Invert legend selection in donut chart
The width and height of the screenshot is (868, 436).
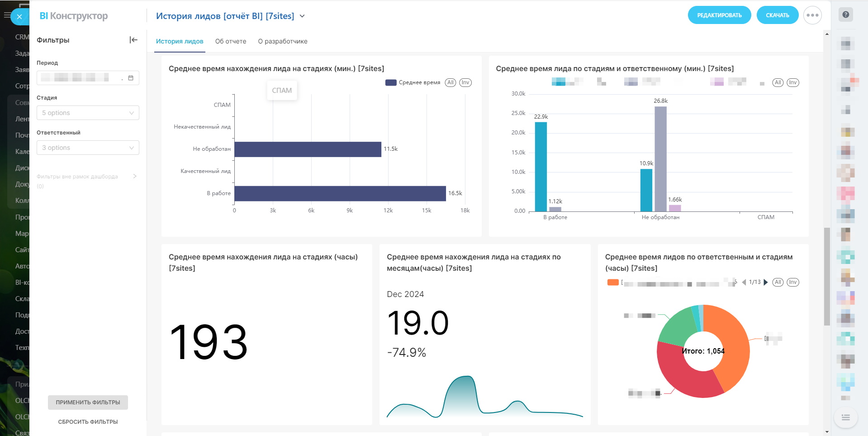pos(793,282)
